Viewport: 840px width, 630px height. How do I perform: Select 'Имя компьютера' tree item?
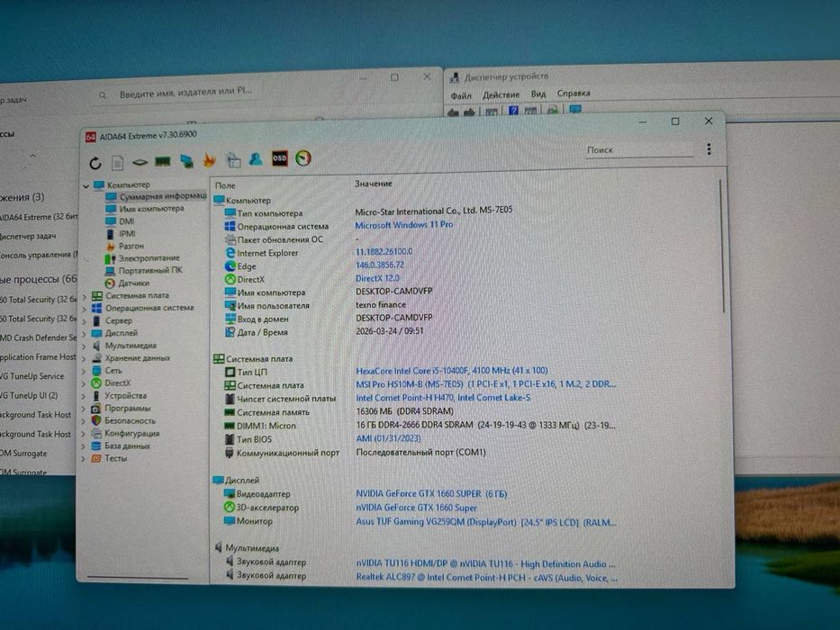151,209
